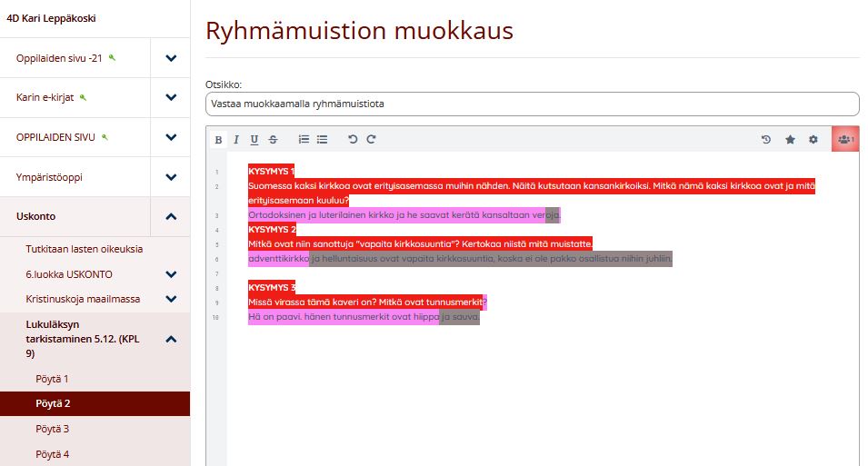Insert a bulleted list
The image size is (868, 466).
point(322,140)
